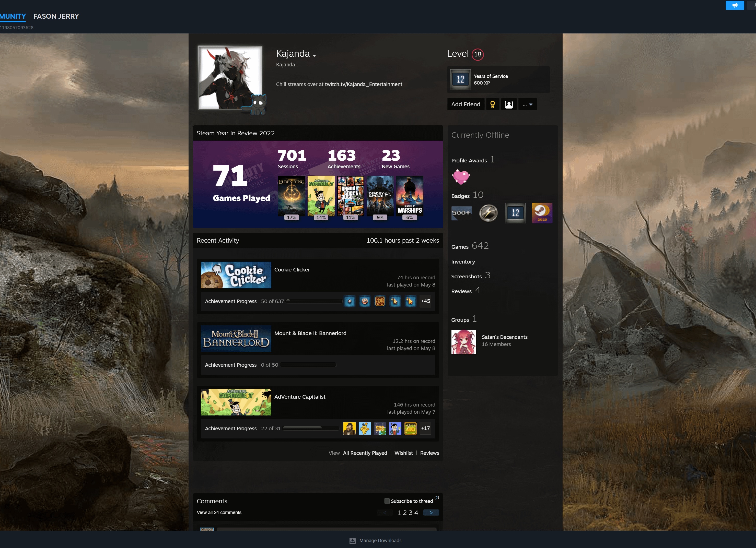Screen dimensions: 756x548
Task: Open the Reviews link next to Wishlist
Action: (429, 453)
